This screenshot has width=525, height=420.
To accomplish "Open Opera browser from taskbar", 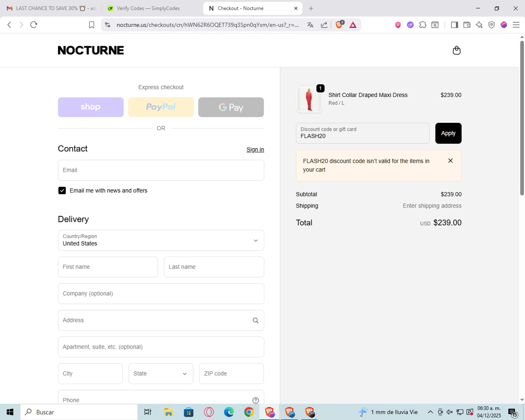I will (209, 412).
